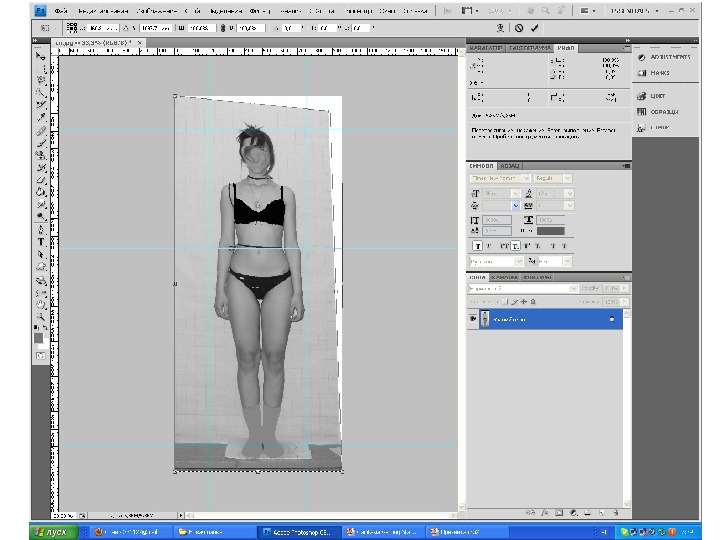Image resolution: width=720 pixels, height=540 pixels.
Task: Open the workspace switcher in application bar
Action: click(x=635, y=11)
